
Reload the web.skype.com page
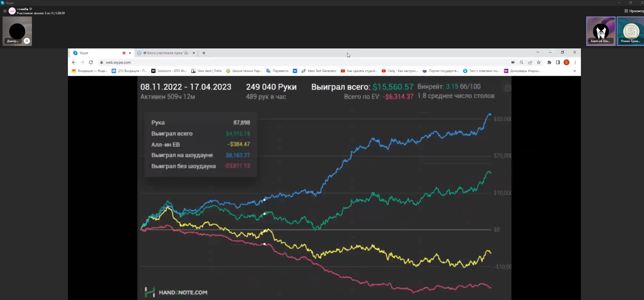[91, 62]
